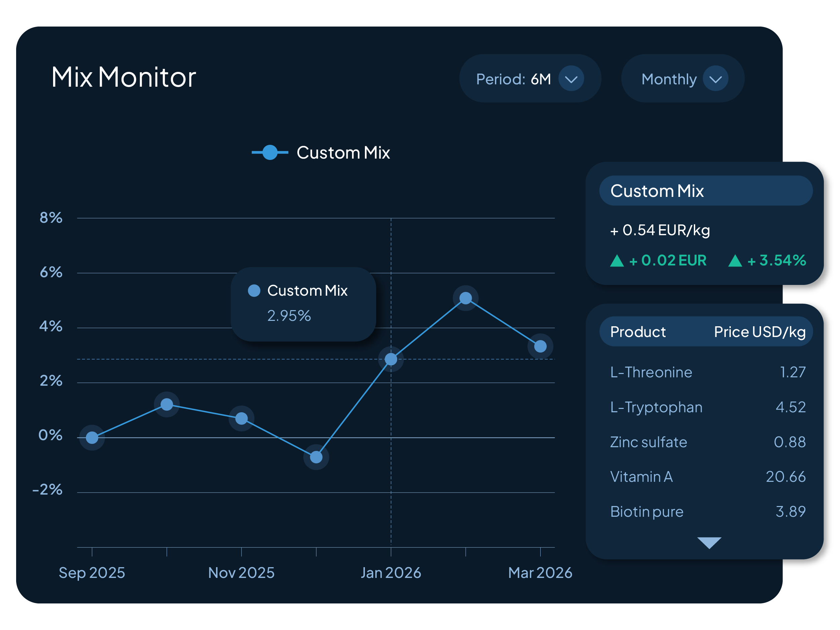Click the Nov 2025 data point
The height and width of the screenshot is (630, 840).
242,418
